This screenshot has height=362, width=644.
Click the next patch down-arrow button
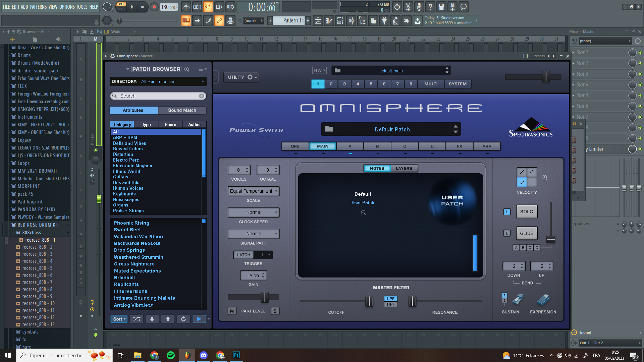(x=152, y=319)
